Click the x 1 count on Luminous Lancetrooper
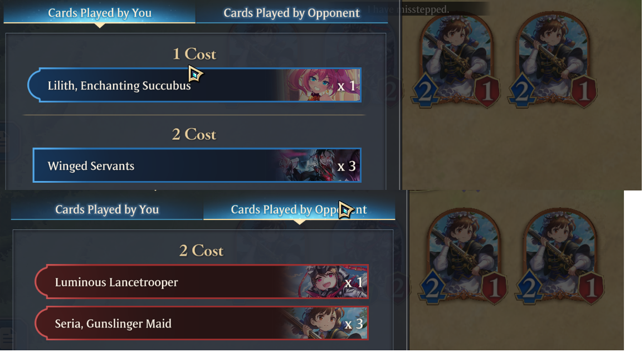The height and width of the screenshot is (352, 644). [354, 282]
